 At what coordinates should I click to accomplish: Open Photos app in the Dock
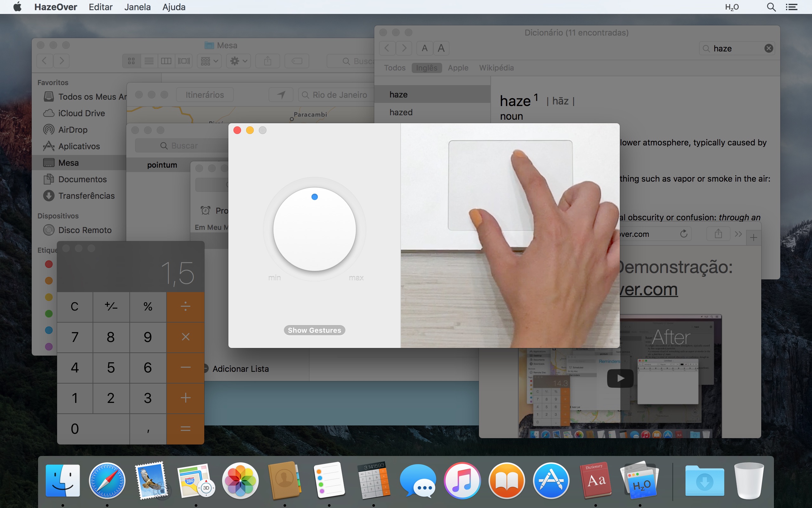click(240, 480)
